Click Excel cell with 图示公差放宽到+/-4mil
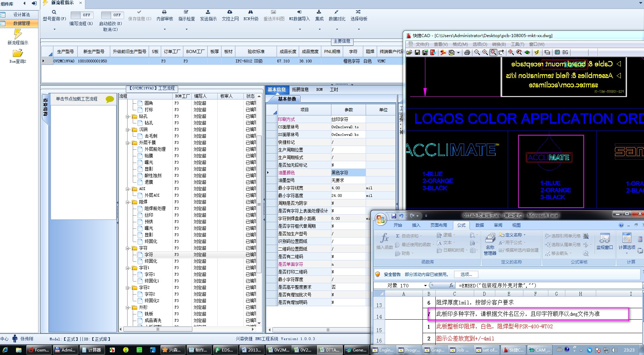Image resolution: width=644 pixels, height=355 pixels. click(x=465, y=339)
